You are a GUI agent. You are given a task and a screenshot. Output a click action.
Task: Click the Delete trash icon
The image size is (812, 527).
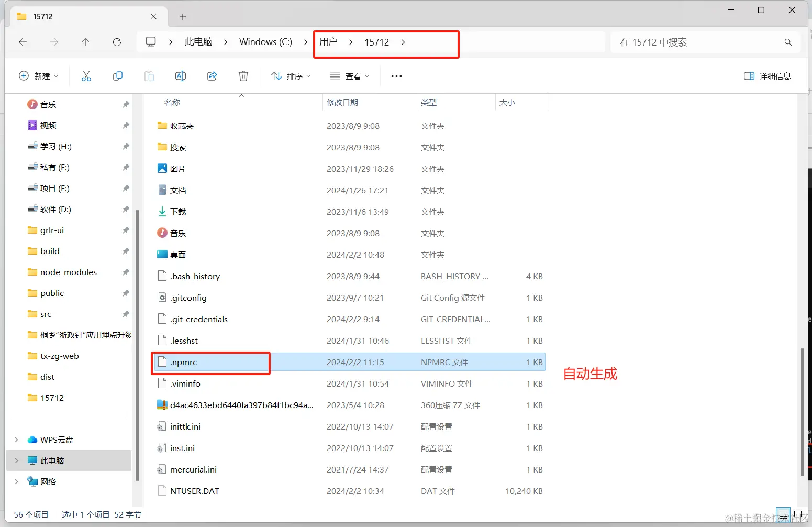click(x=243, y=76)
